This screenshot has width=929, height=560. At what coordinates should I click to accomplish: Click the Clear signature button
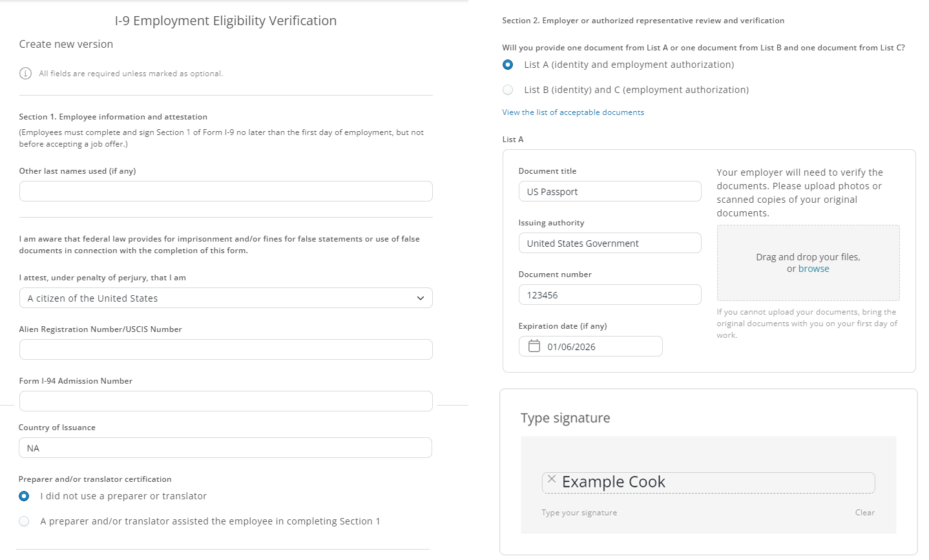point(864,512)
